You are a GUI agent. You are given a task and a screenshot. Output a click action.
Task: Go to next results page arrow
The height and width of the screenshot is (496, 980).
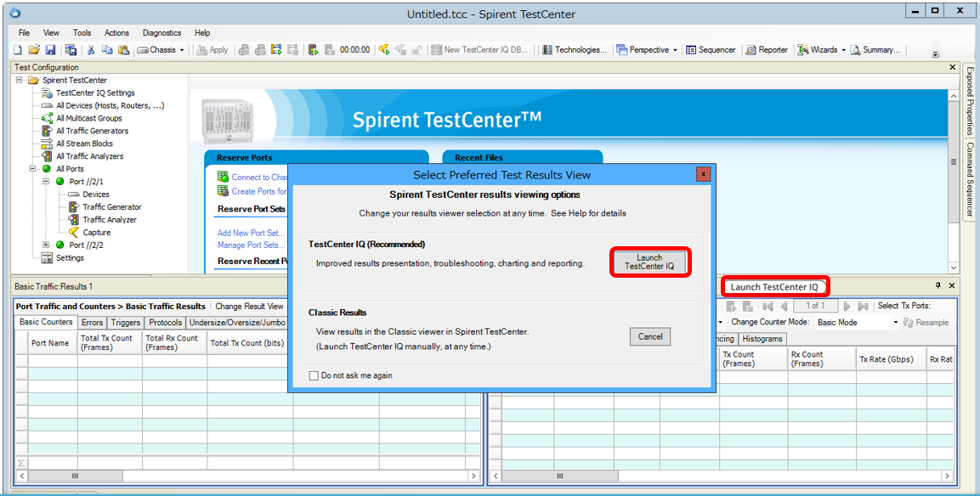click(847, 306)
